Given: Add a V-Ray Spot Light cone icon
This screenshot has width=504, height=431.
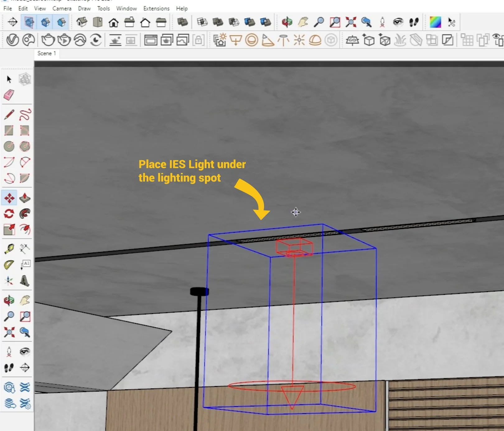Looking at the screenshot, I should [x=268, y=40].
